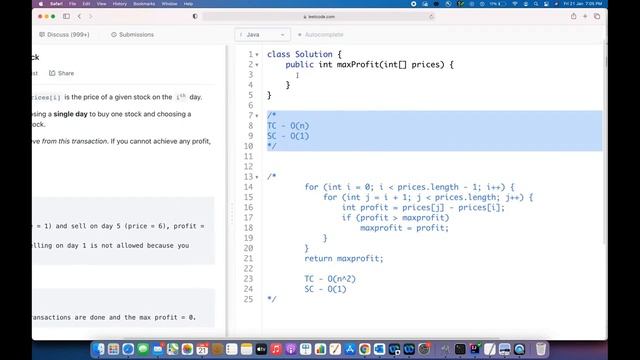Click 'return maxprofit;' on line 21
This screenshot has height=360, width=640.
tap(344, 258)
